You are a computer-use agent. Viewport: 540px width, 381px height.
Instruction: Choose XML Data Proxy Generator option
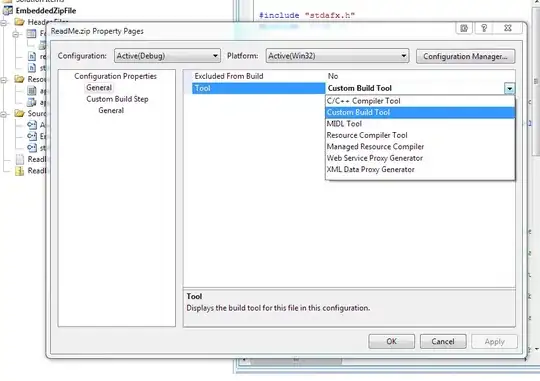(420, 169)
